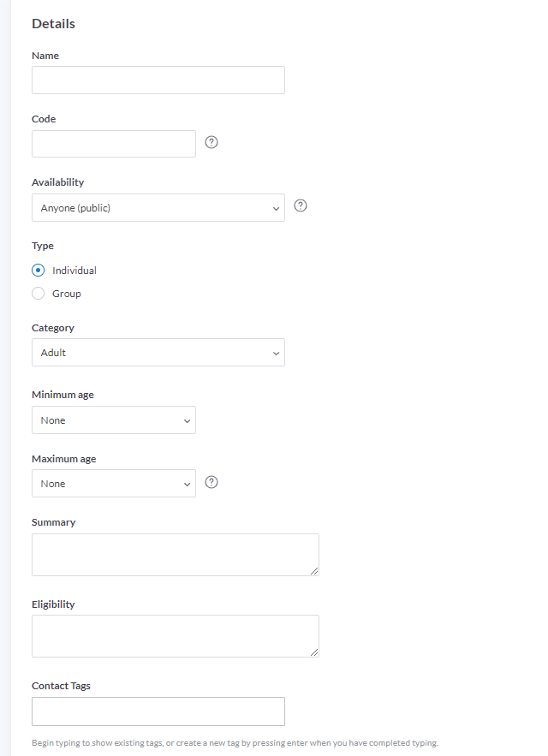
Task: Focus the Contact Tags input field
Action: (x=158, y=711)
